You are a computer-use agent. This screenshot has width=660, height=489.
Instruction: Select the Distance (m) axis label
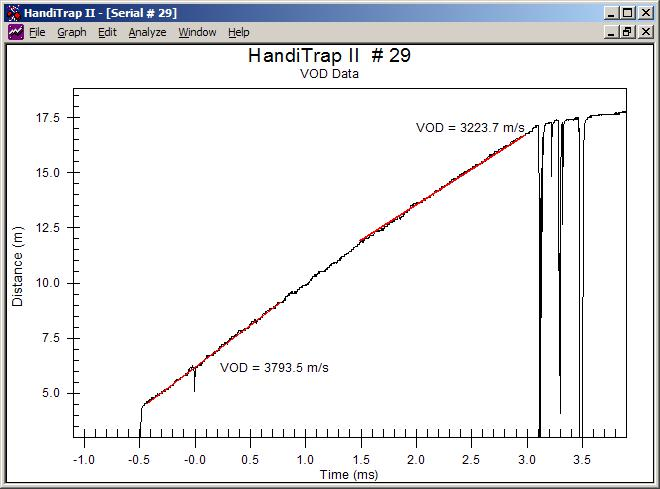[17, 265]
